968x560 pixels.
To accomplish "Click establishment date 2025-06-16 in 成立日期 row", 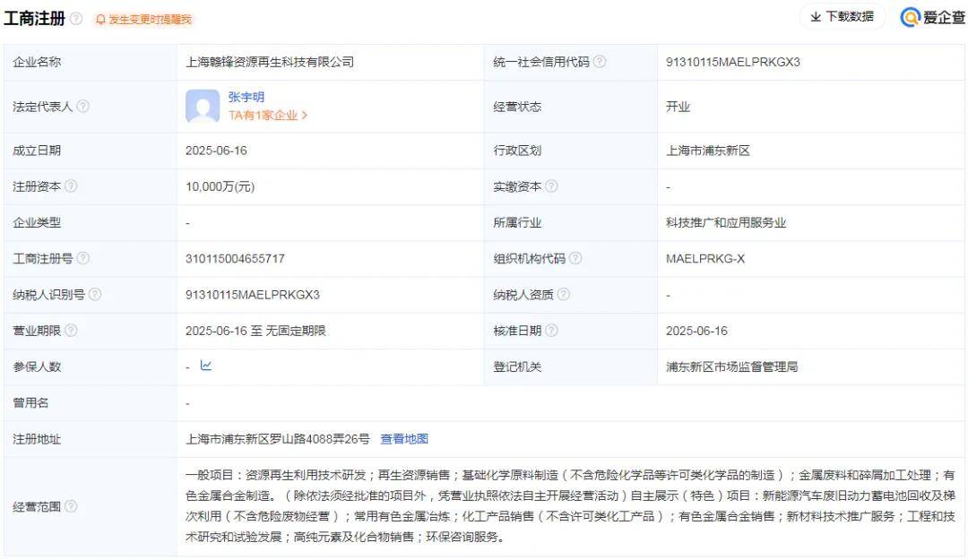I will pos(216,151).
